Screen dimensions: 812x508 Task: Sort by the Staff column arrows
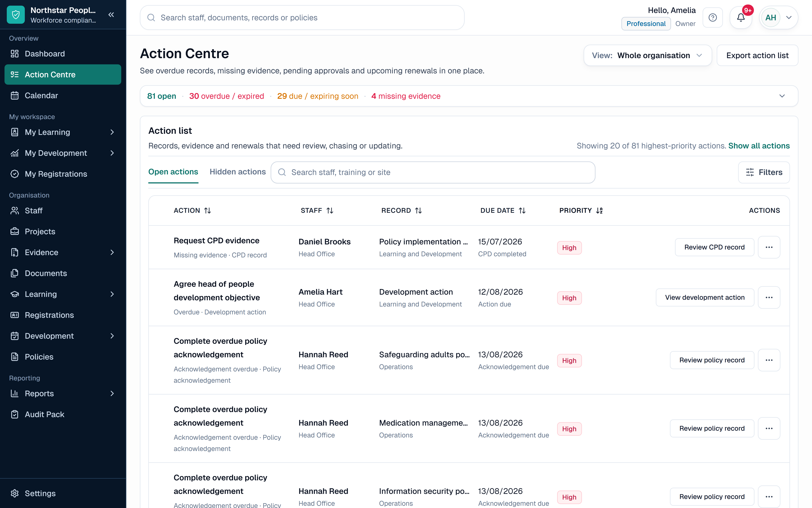330,211
